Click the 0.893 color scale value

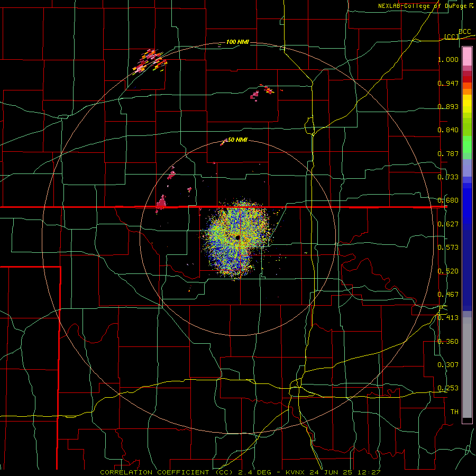(x=448, y=106)
